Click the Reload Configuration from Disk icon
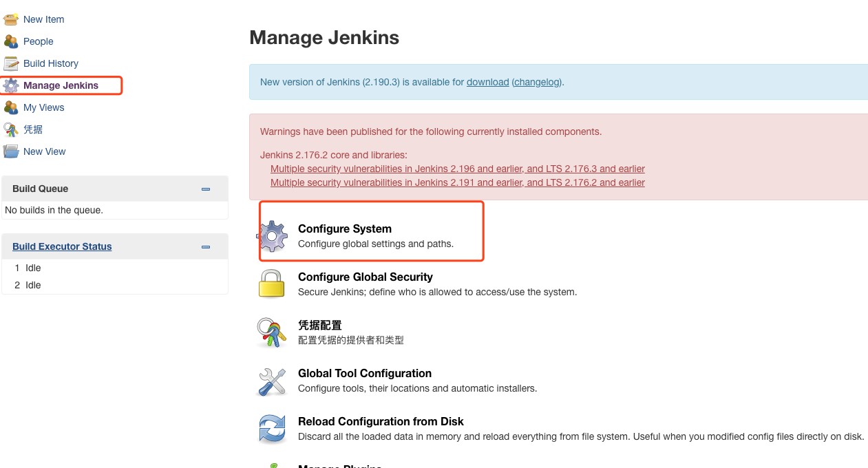The width and height of the screenshot is (868, 468). point(272,428)
